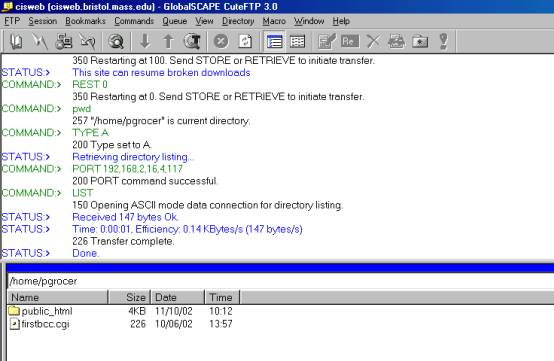The width and height of the screenshot is (554, 361).
Task: Click the '200 Type set to A' line
Action: (x=112, y=145)
